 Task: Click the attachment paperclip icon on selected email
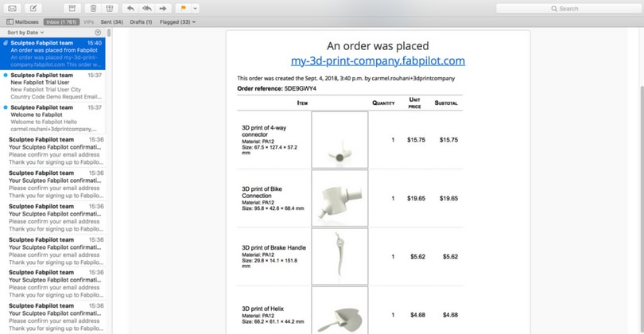6,43
